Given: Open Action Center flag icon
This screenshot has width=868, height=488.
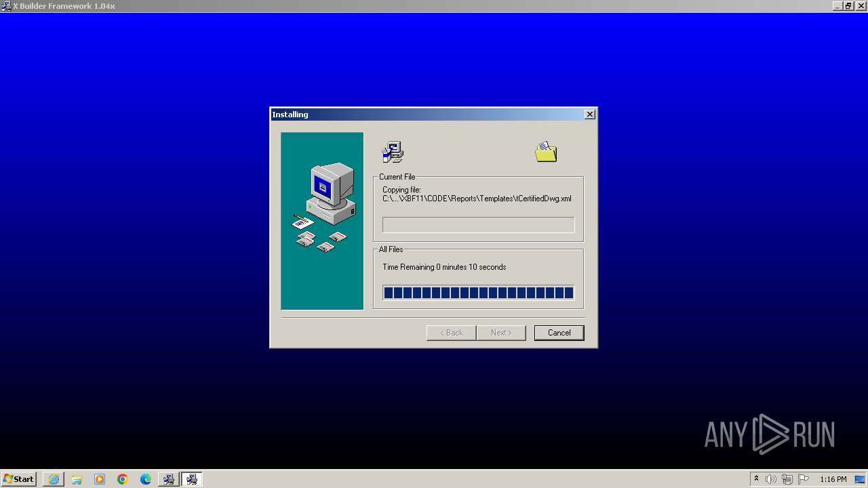Looking at the screenshot, I should click(804, 479).
